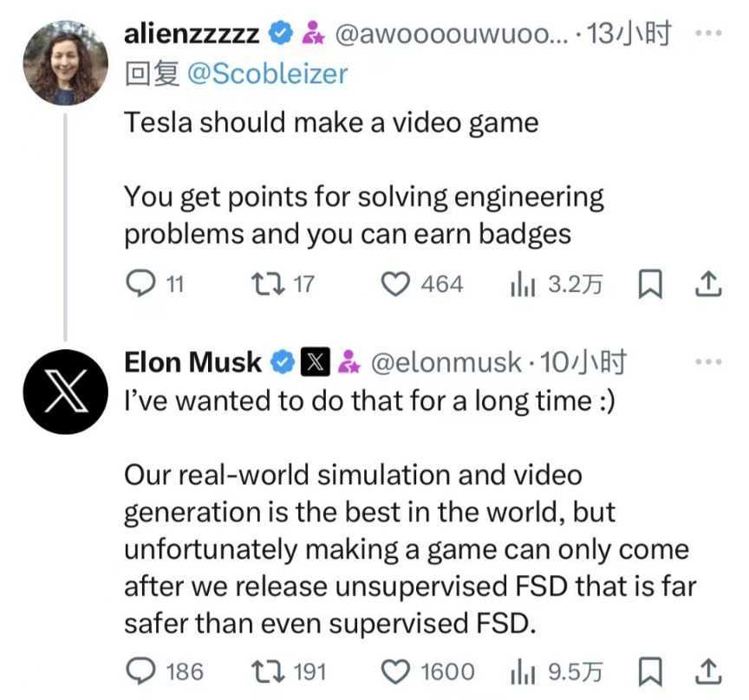Click alienzzzzz's profile avatar
Screen dimensions: 749x700
point(66,63)
